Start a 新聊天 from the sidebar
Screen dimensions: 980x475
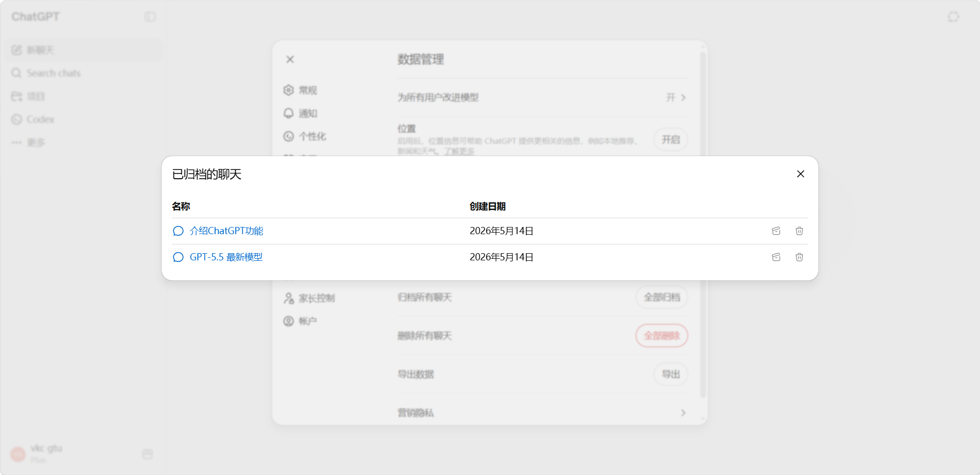tap(85, 50)
